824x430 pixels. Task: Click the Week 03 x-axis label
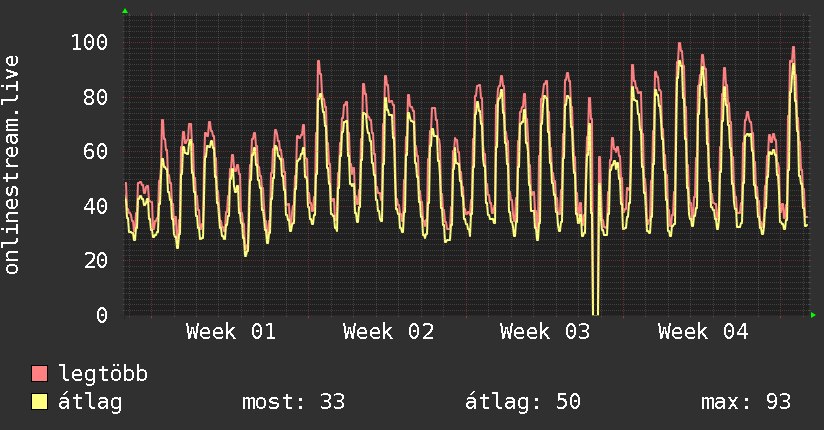coord(545,332)
